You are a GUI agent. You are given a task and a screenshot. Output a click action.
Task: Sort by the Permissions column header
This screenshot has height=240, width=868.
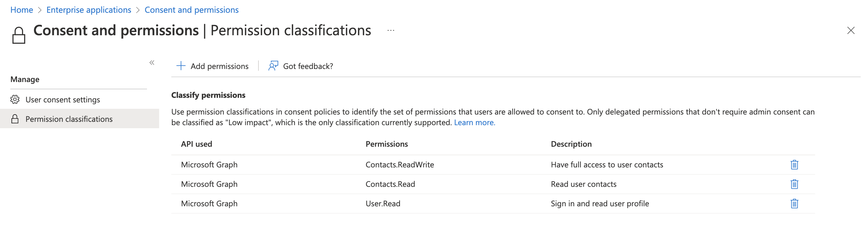click(387, 144)
